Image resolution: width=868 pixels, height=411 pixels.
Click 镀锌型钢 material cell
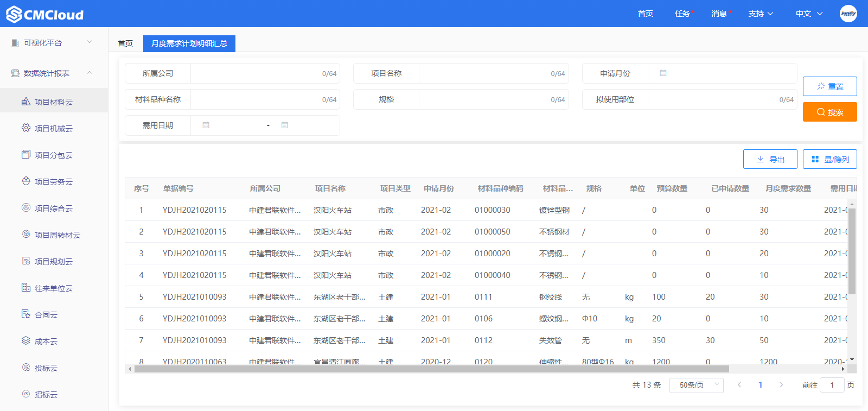[x=554, y=210]
